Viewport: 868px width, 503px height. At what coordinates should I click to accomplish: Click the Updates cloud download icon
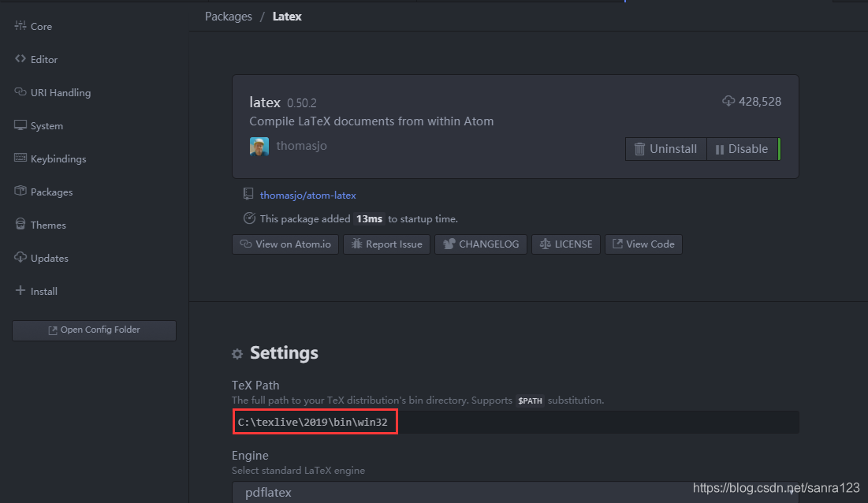[x=20, y=257]
